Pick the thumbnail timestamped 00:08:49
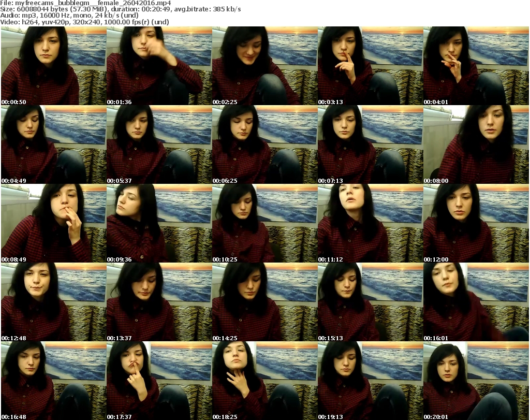The image size is (530, 420). tap(54, 223)
